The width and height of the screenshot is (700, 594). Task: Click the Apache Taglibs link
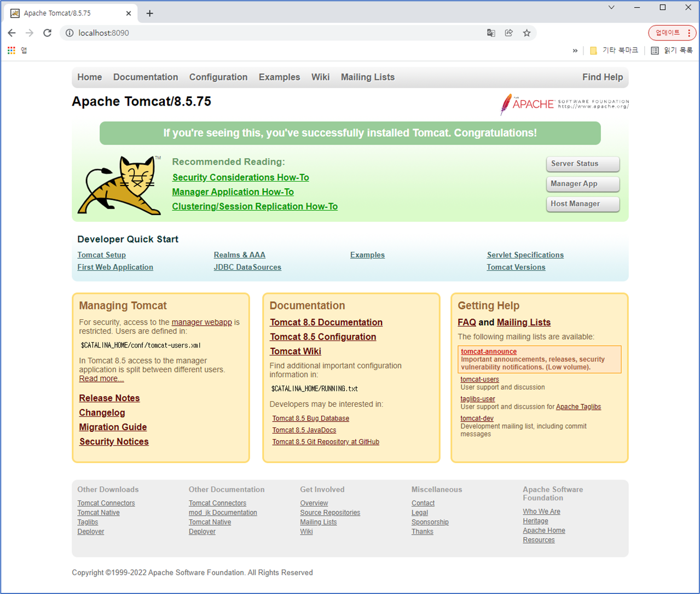pyautogui.click(x=578, y=407)
